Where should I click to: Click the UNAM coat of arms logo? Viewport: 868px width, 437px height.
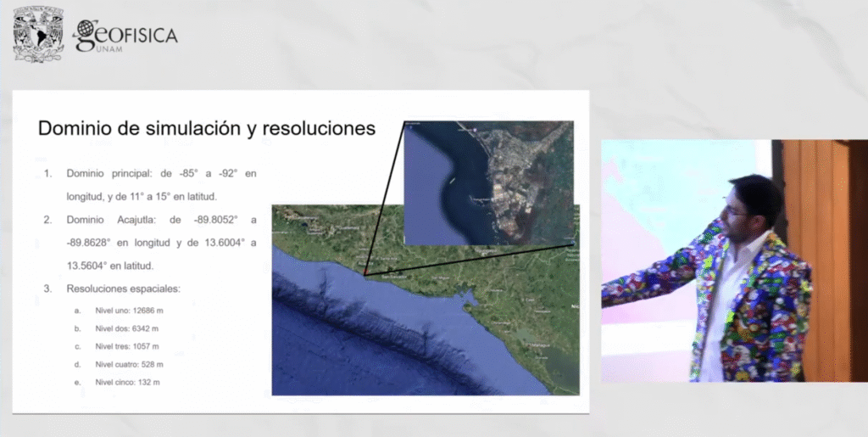click(38, 34)
